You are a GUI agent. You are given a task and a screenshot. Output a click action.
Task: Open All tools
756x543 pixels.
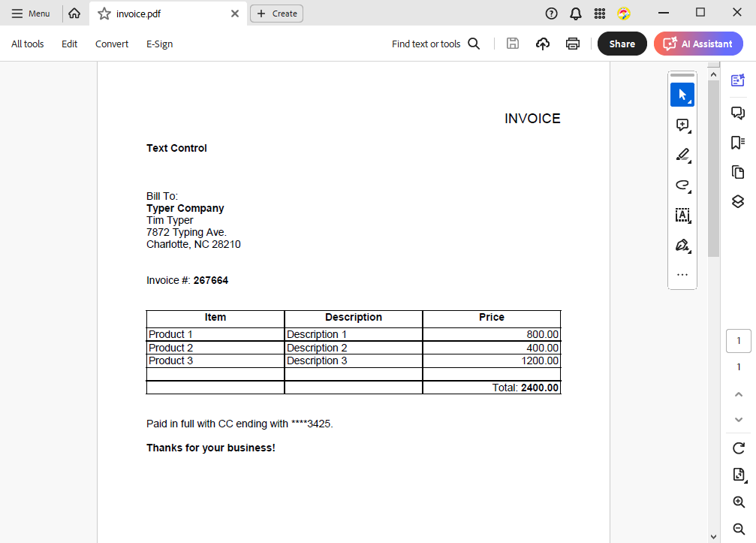click(28, 44)
